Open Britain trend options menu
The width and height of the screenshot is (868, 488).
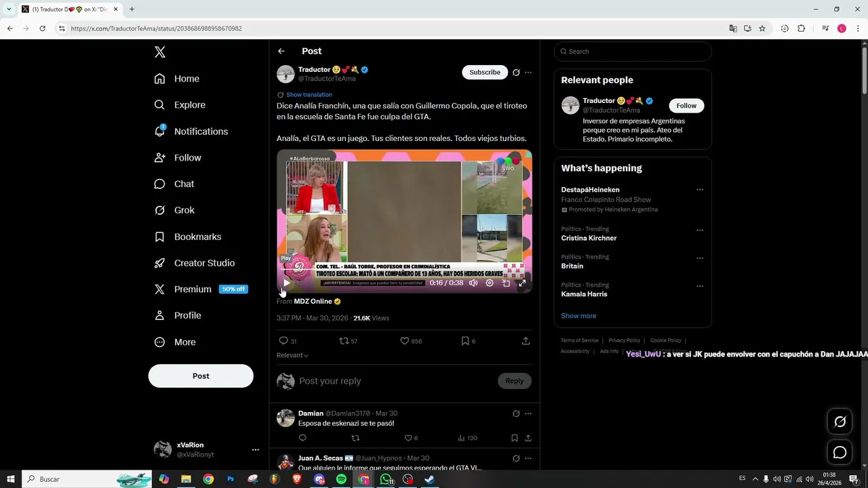point(700,258)
